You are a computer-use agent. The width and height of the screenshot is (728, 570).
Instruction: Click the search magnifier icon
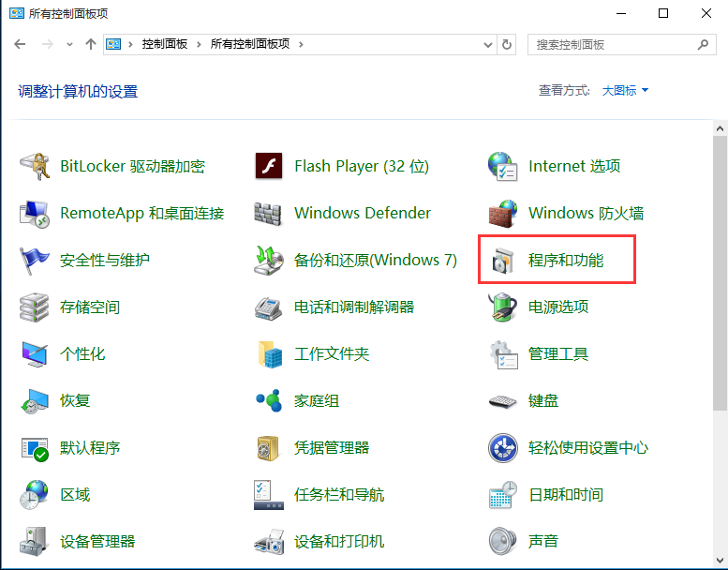(x=703, y=45)
